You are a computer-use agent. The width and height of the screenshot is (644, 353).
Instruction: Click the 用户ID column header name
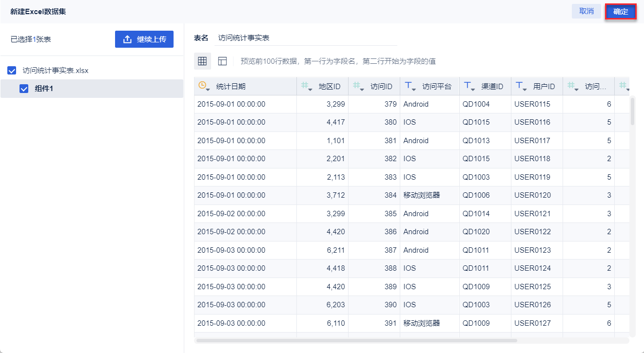(x=544, y=87)
